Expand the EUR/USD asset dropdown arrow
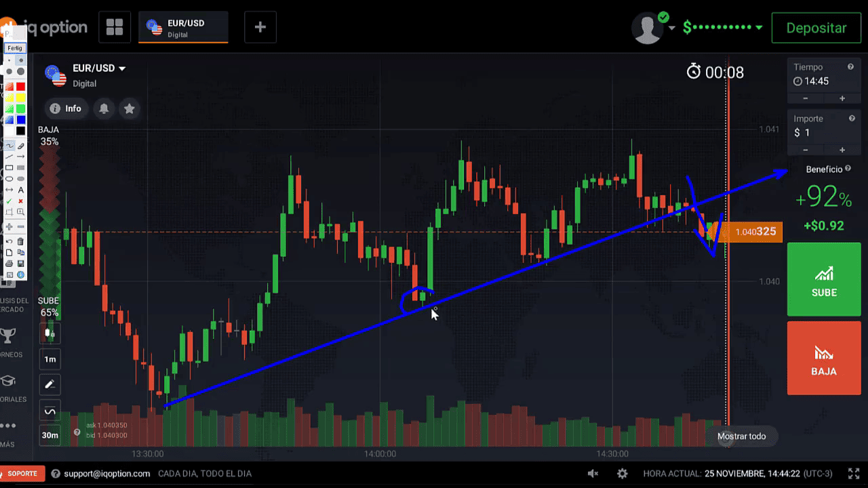This screenshot has height=488, width=868. pos(122,68)
